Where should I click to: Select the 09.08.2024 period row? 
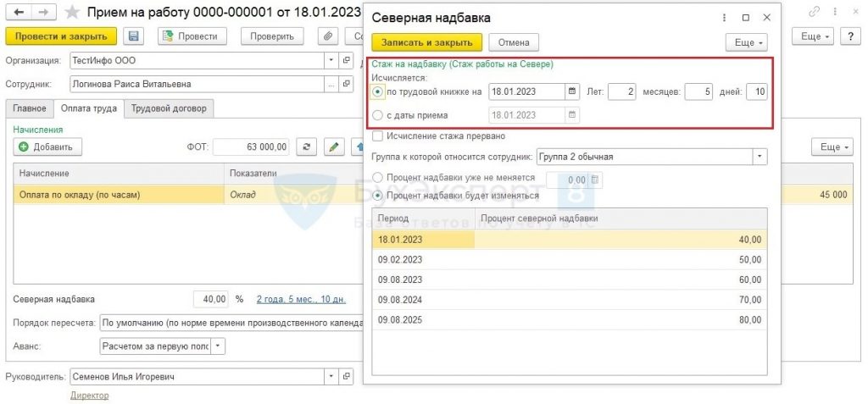(570, 300)
